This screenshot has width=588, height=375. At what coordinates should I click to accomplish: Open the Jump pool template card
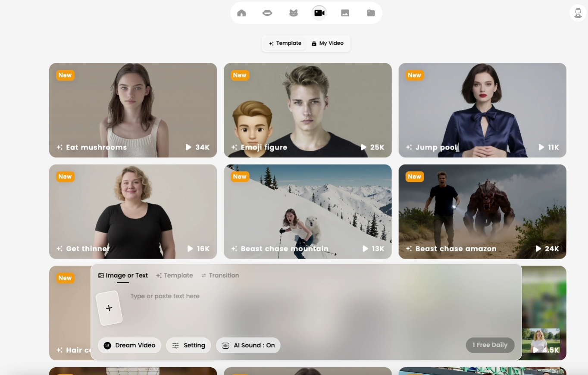coord(482,110)
